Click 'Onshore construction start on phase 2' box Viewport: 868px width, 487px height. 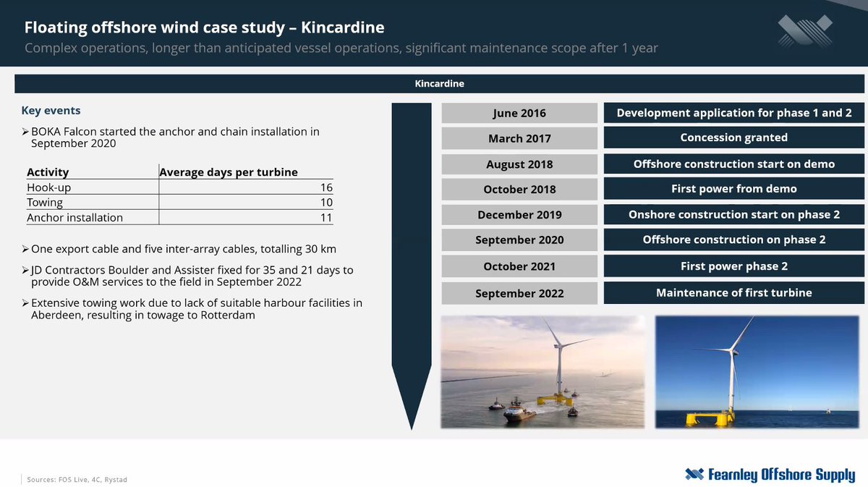[x=733, y=214]
